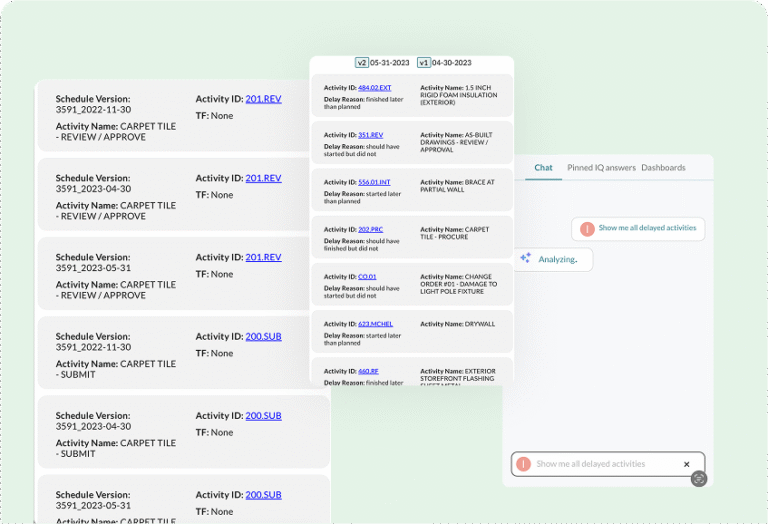Click the red avatar in the delayed activities bubble
The image size is (768, 524).
[587, 229]
